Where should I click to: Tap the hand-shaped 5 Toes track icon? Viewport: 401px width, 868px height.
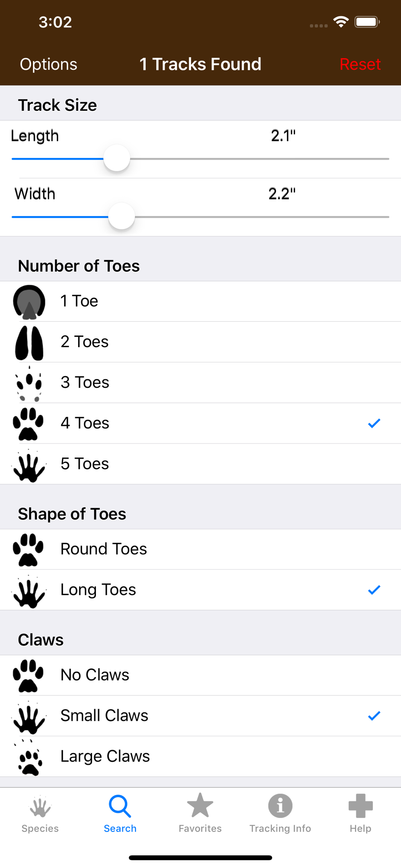[29, 465]
